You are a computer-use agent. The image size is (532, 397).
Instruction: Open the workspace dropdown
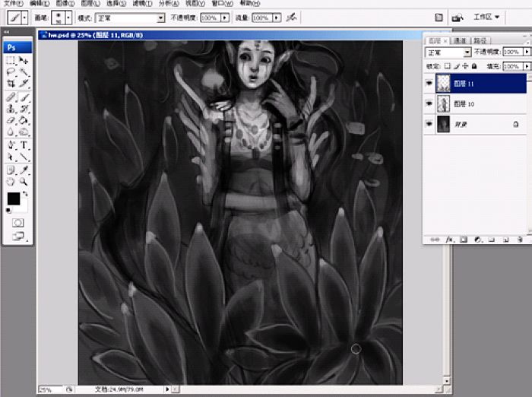pyautogui.click(x=486, y=17)
